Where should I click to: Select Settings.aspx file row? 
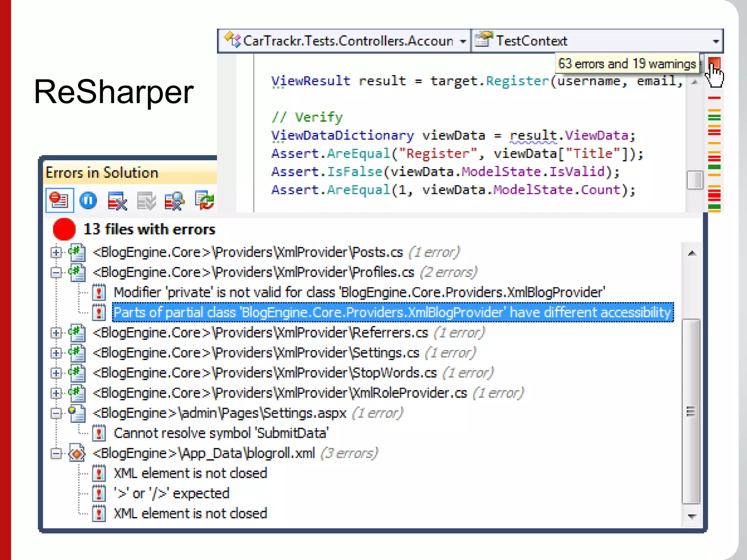(x=248, y=413)
